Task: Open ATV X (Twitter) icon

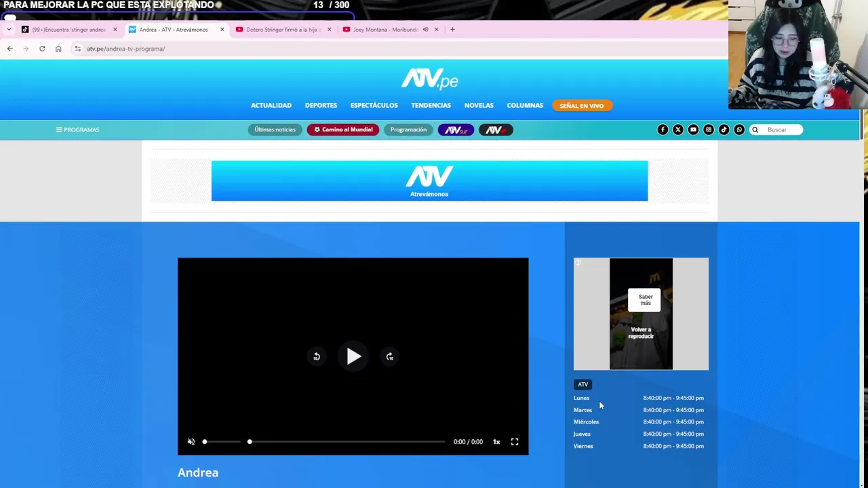Action: (678, 129)
